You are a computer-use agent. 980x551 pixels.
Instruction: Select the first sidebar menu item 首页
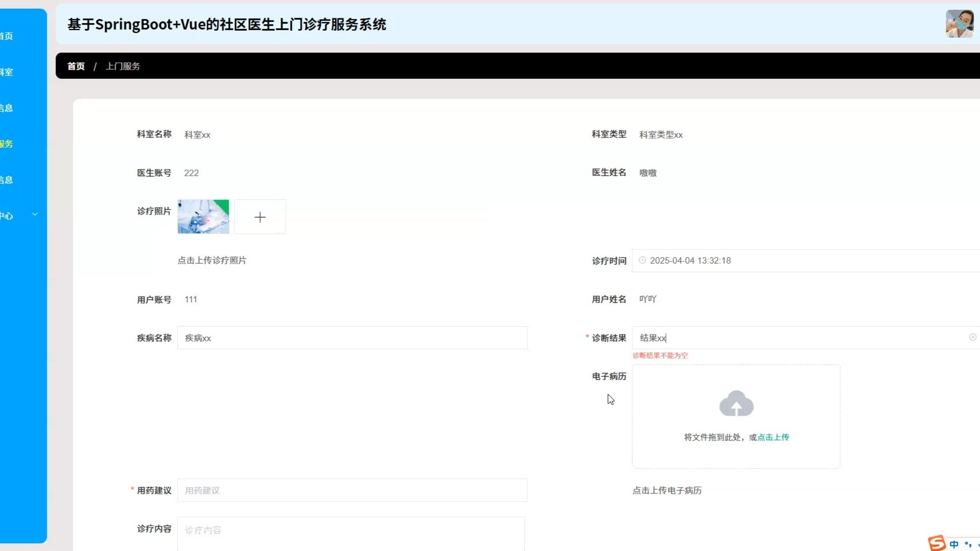point(6,36)
